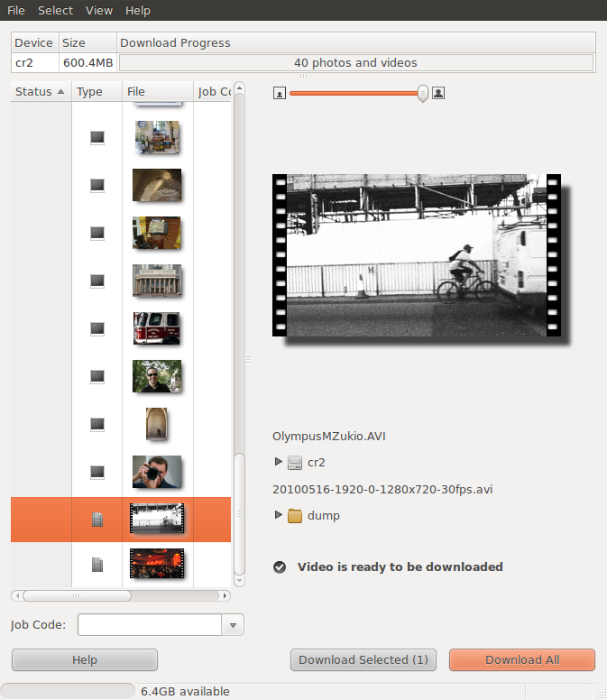Click the video type icon in last row

pyautogui.click(x=97, y=566)
